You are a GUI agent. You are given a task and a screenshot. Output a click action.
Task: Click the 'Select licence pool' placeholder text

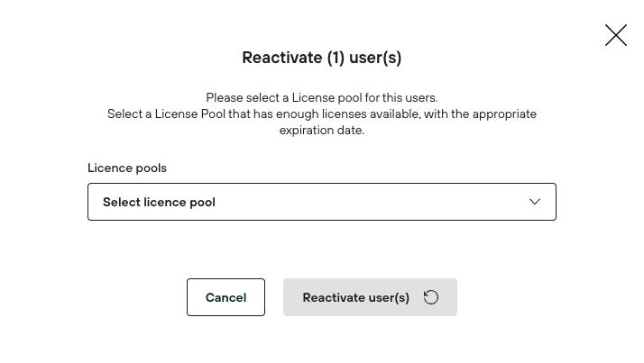coord(159,202)
